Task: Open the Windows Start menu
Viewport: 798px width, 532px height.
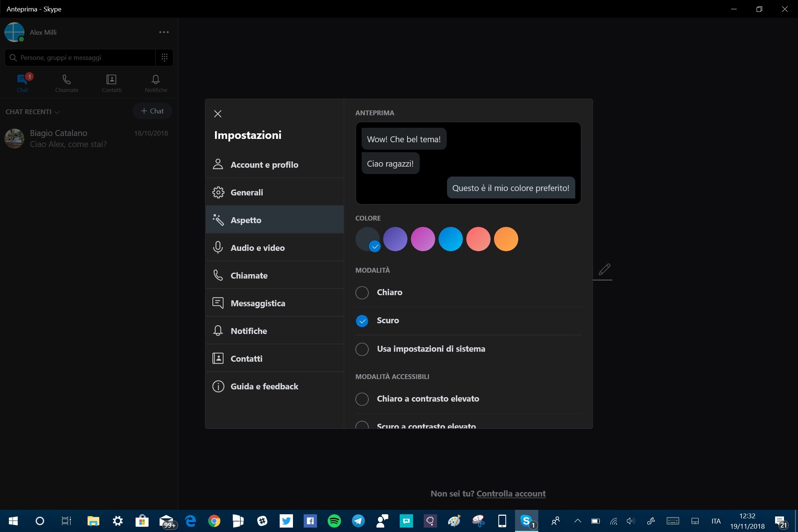Action: tap(13, 521)
